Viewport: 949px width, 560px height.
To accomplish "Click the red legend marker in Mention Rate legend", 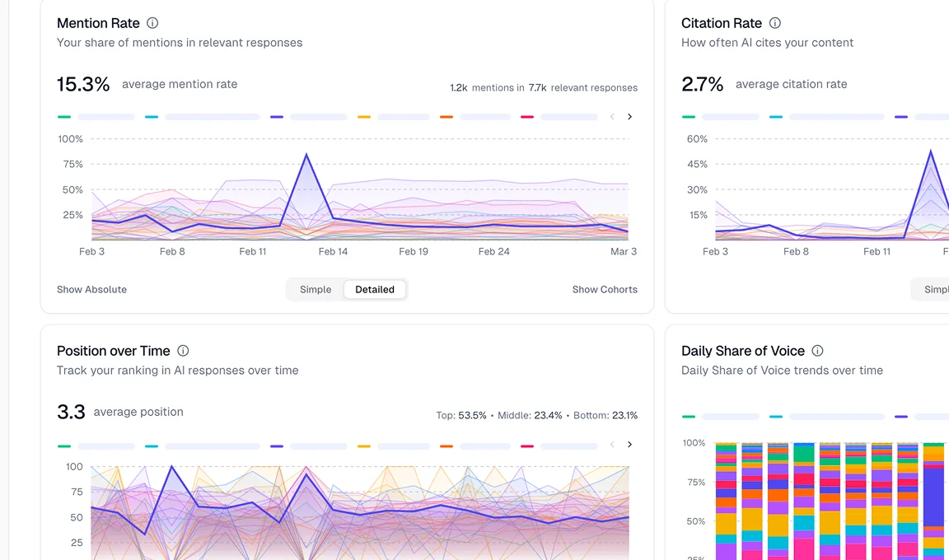I will pos(527,116).
